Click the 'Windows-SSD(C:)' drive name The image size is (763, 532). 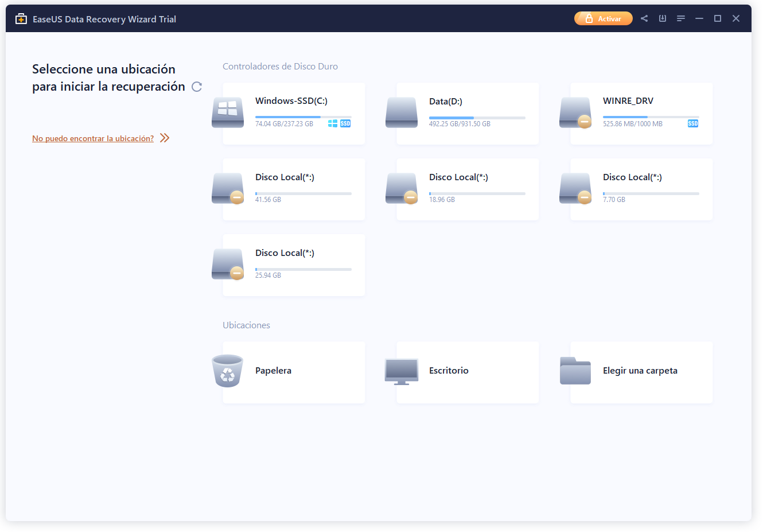coord(291,101)
